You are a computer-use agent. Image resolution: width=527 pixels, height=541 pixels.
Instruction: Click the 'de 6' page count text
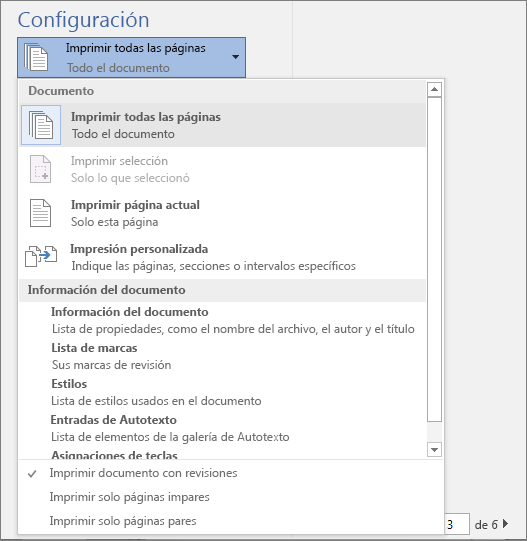(x=486, y=525)
